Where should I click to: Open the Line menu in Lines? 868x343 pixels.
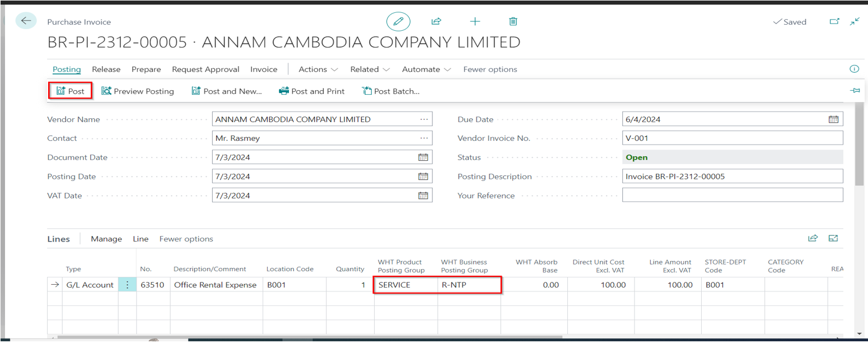tap(141, 239)
